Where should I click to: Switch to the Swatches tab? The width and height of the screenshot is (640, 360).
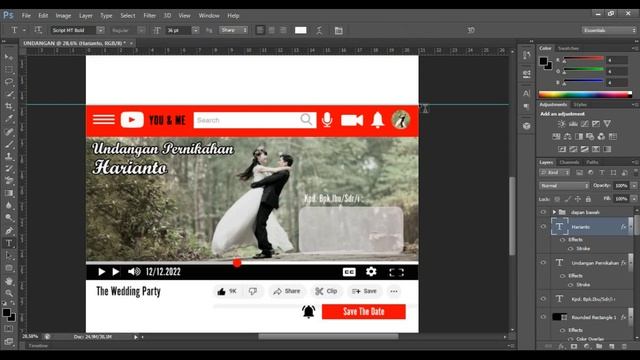(x=568, y=48)
